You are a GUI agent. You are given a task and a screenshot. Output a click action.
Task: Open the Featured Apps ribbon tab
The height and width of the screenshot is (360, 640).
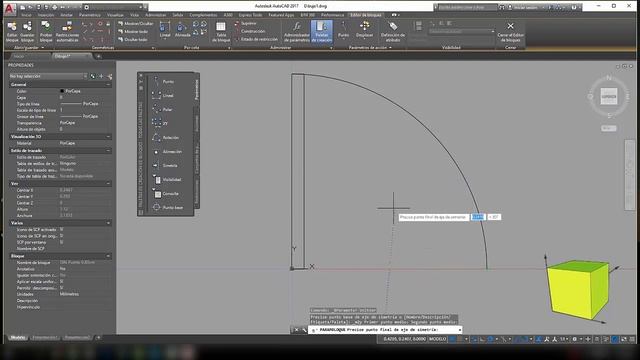coord(281,15)
